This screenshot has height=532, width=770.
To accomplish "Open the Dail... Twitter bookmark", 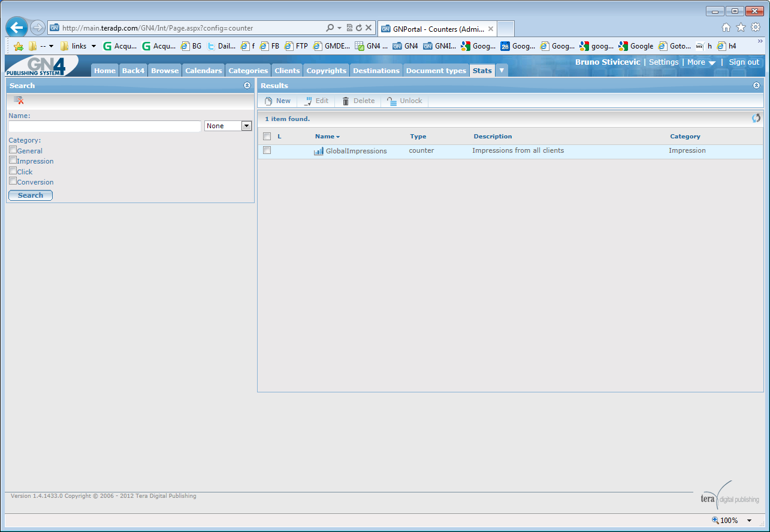I will point(221,46).
